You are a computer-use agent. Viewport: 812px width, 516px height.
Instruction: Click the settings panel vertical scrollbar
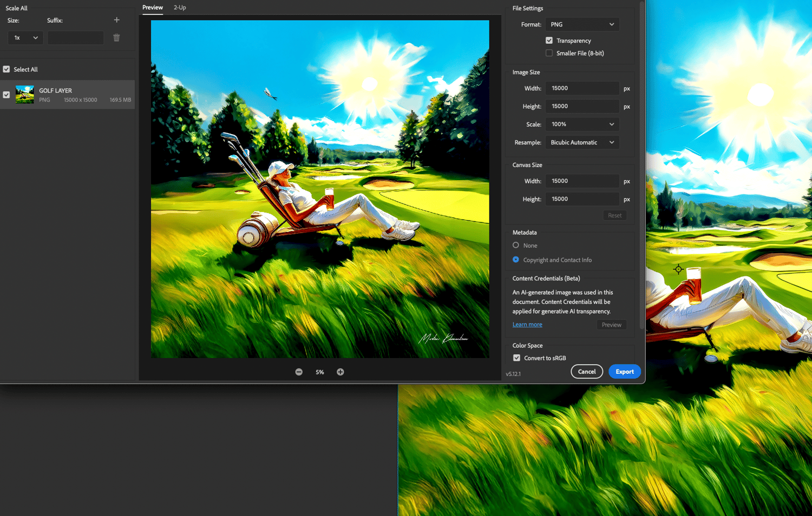click(642, 165)
